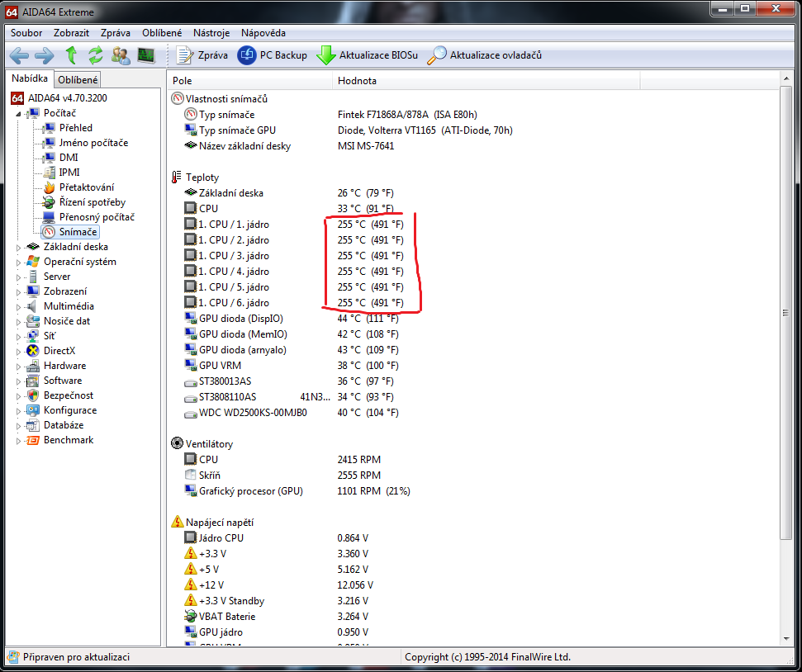
Task: Click the Databáze tree icon
Action: tap(33, 425)
